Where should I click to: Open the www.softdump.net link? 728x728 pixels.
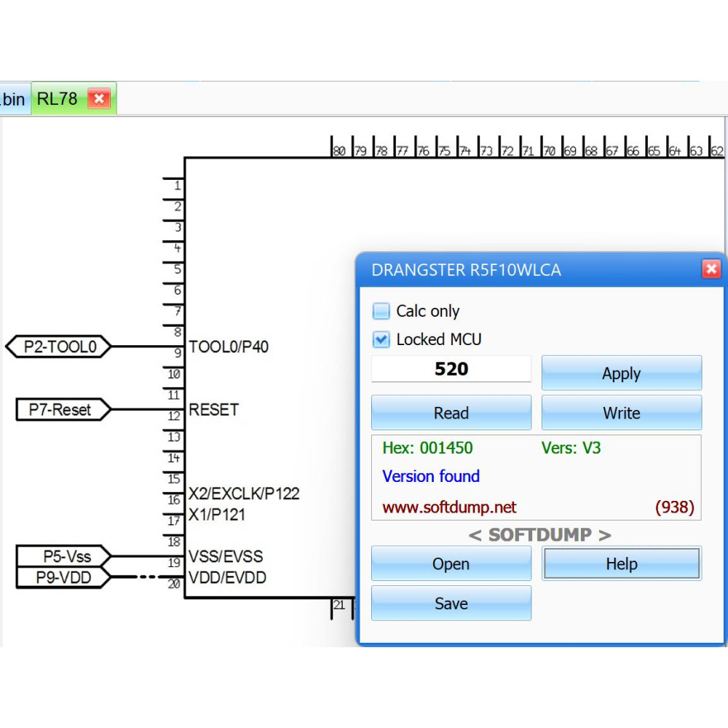(449, 507)
